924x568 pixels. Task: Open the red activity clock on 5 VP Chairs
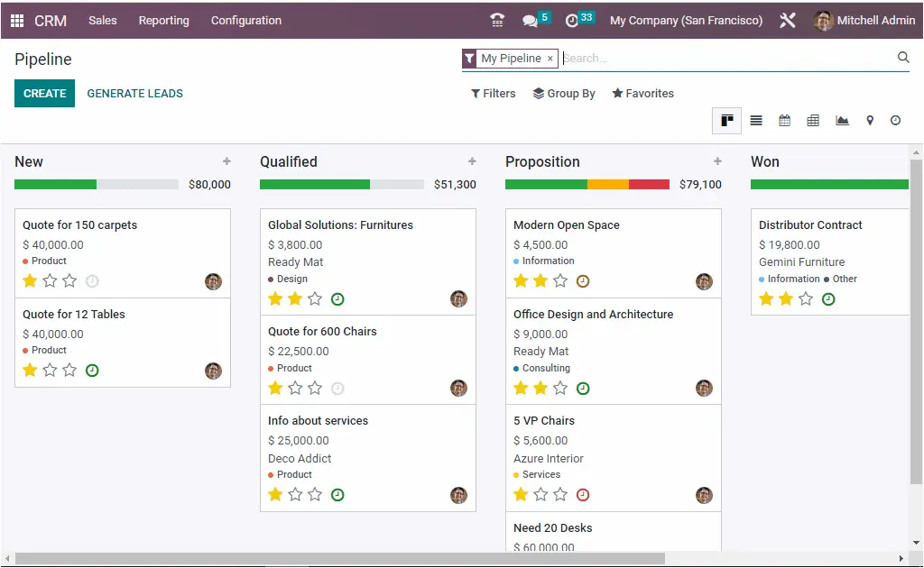click(x=584, y=494)
